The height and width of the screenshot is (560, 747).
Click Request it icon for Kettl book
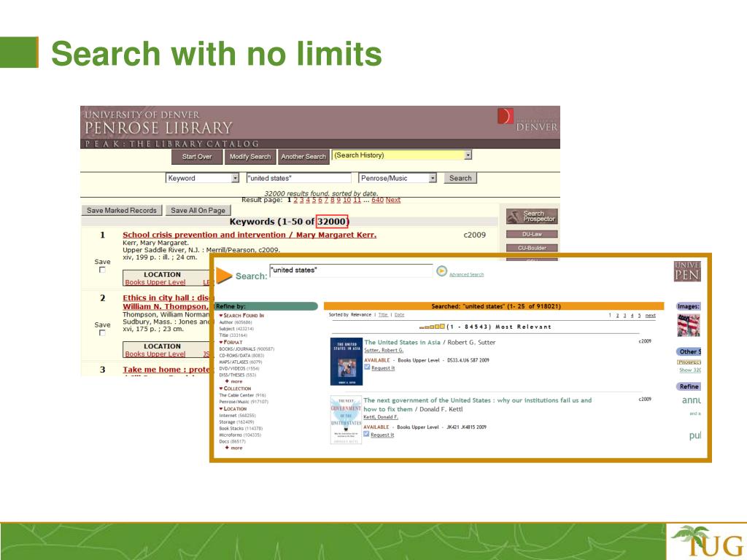[366, 434]
